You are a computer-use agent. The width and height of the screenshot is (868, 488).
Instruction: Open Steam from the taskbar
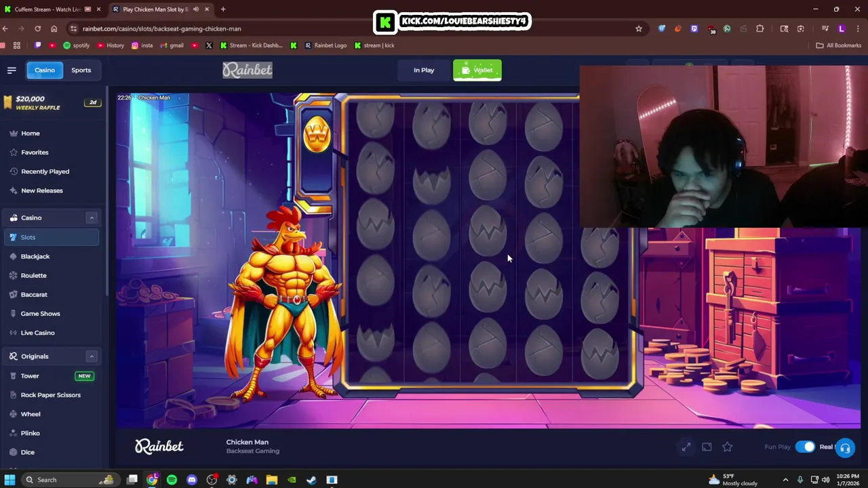[x=311, y=480]
